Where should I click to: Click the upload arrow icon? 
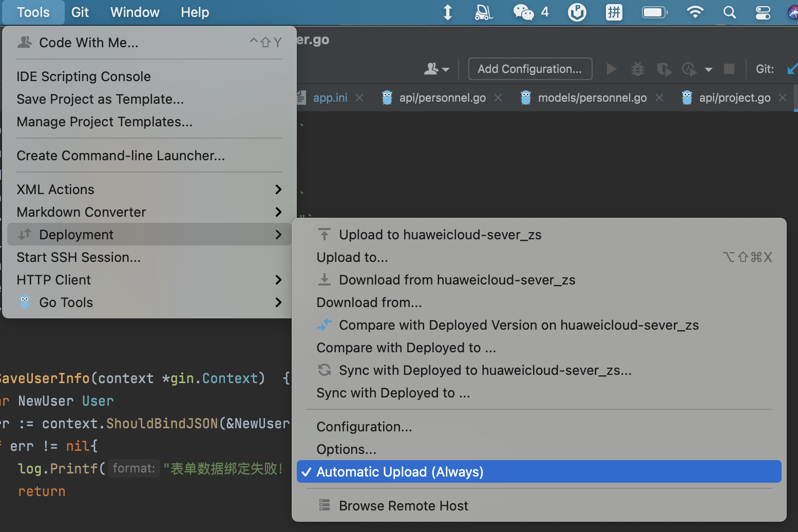325,234
